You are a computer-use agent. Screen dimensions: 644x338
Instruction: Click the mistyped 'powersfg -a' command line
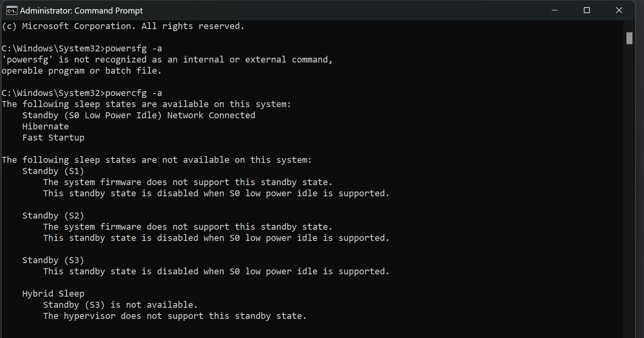coord(82,49)
